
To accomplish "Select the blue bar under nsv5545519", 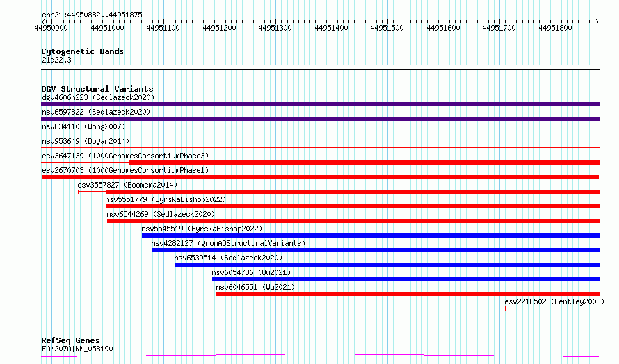I will click(x=371, y=235).
